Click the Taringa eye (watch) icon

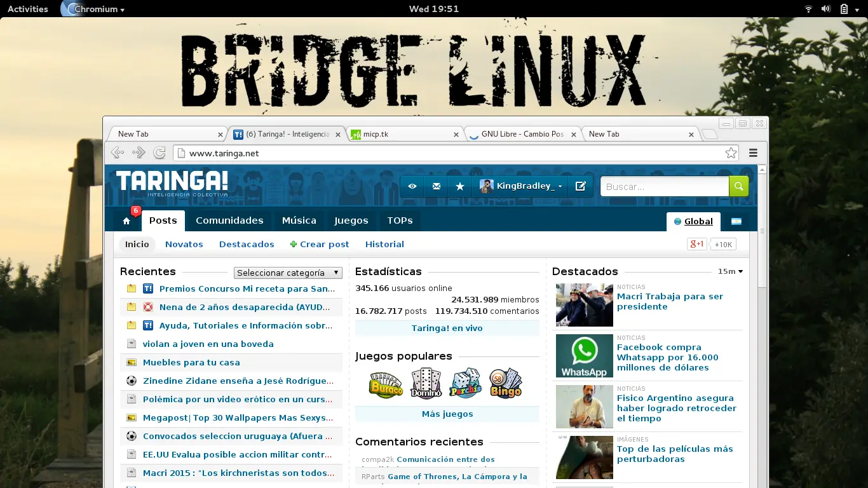412,186
